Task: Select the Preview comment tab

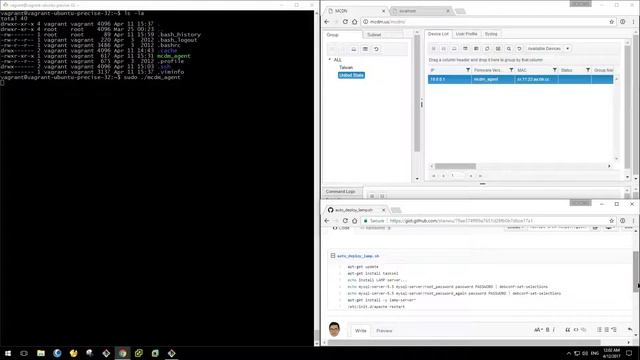Action: click(x=384, y=331)
